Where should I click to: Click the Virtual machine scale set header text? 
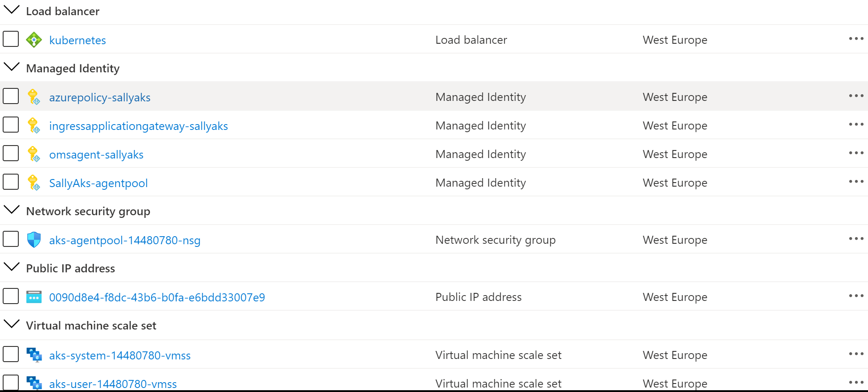click(x=91, y=325)
